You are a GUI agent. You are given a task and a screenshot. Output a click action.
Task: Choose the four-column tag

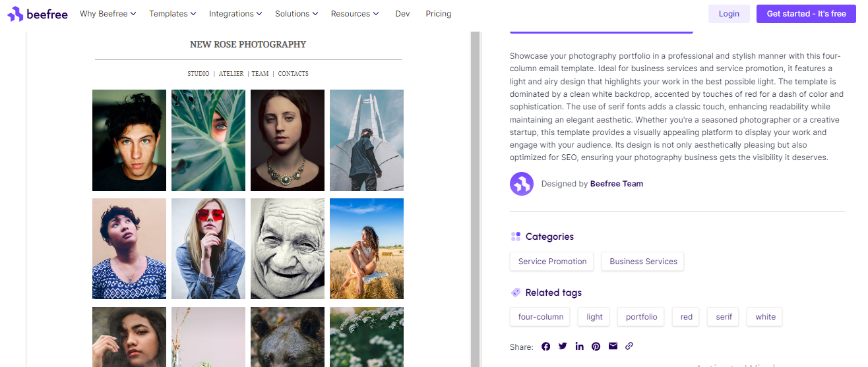[x=541, y=317]
